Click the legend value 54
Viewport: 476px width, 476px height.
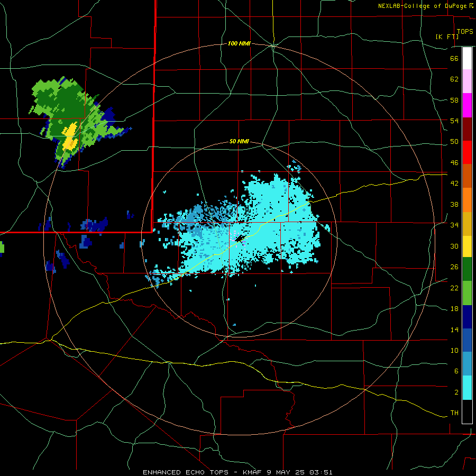(x=454, y=121)
